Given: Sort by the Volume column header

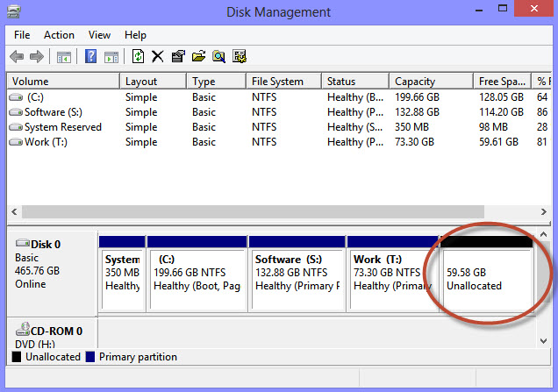Looking at the screenshot, I should point(63,82).
